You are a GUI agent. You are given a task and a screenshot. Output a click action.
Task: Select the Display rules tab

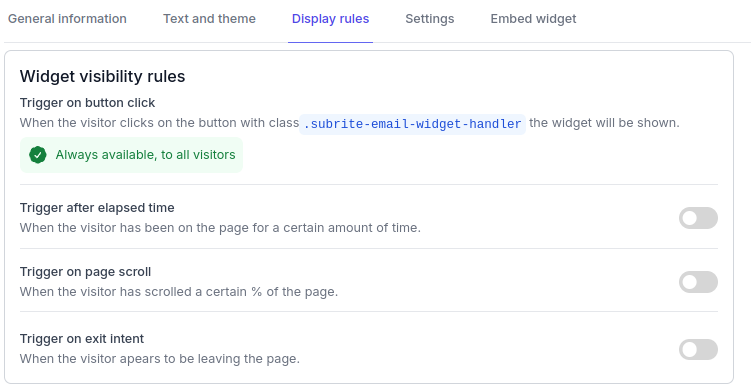click(x=330, y=19)
